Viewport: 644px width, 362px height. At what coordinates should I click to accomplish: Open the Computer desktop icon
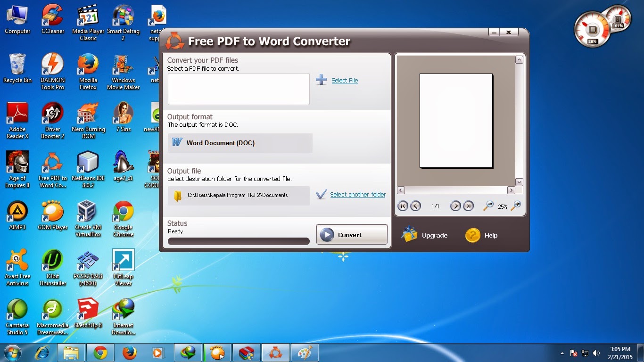[x=17, y=20]
